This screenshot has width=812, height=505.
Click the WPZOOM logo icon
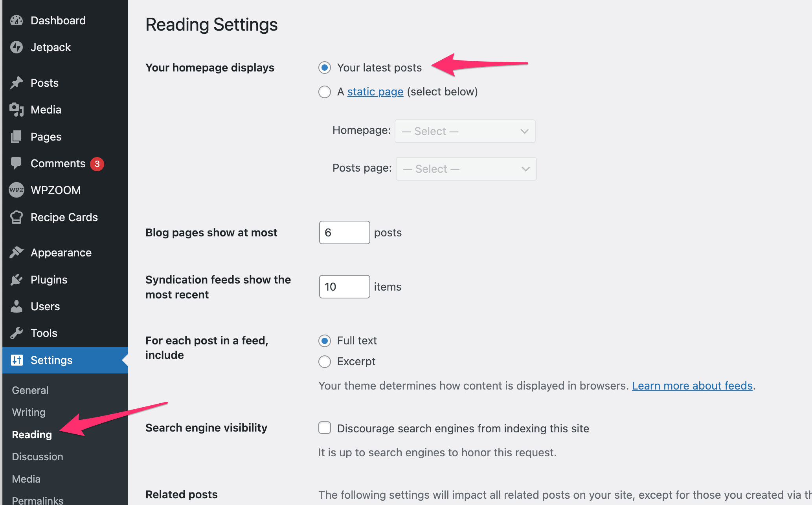[17, 190]
